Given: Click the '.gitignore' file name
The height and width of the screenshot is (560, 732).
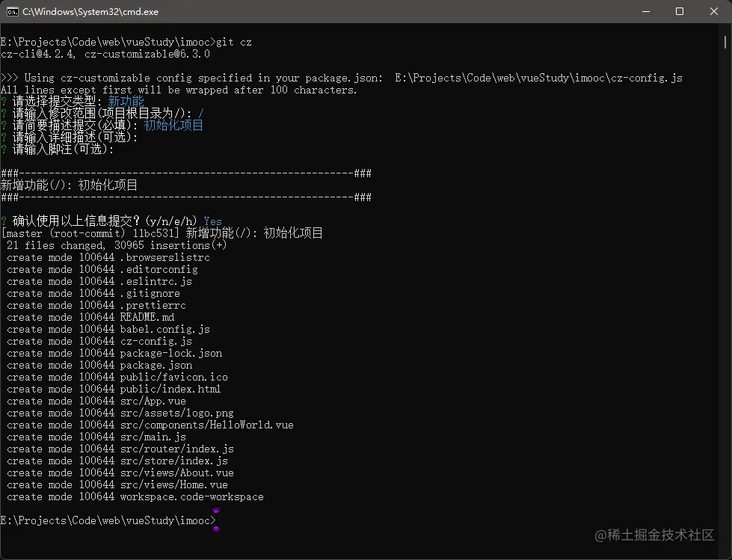Looking at the screenshot, I should click(x=150, y=293).
